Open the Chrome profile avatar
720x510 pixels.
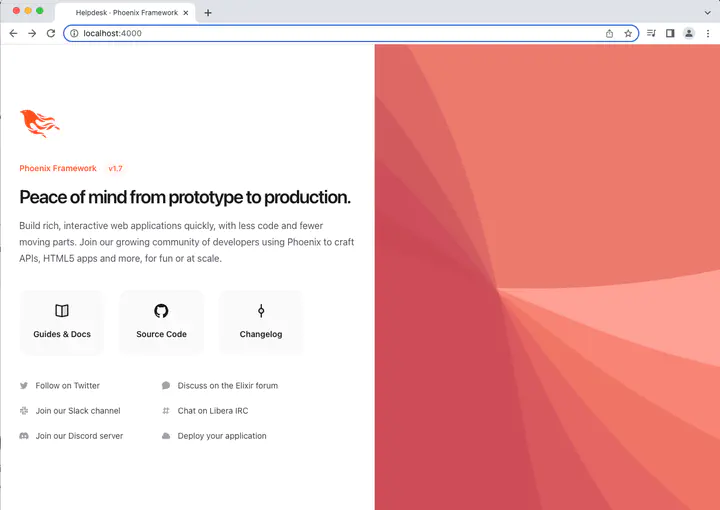689,33
